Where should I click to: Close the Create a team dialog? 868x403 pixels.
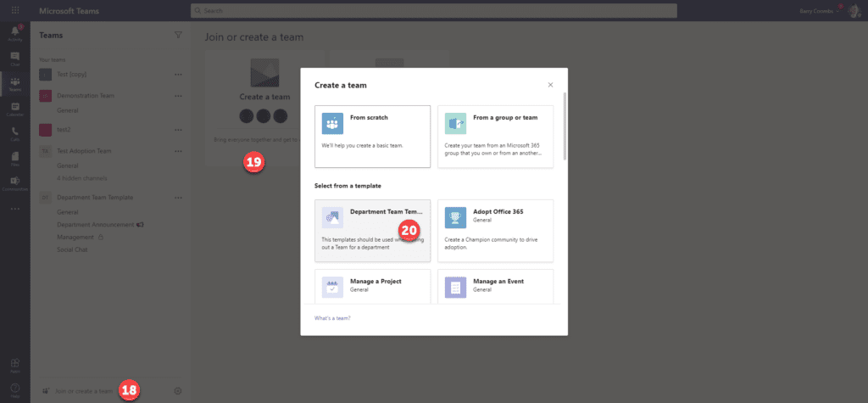(x=550, y=85)
